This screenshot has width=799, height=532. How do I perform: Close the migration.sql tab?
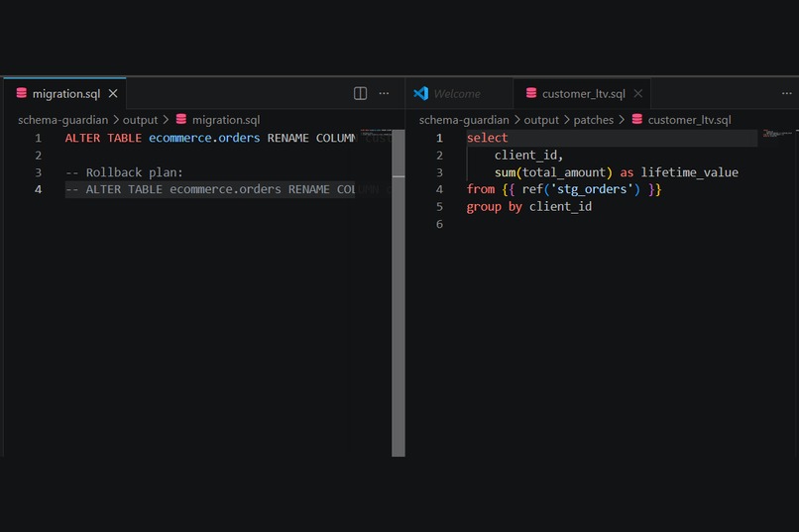(113, 94)
